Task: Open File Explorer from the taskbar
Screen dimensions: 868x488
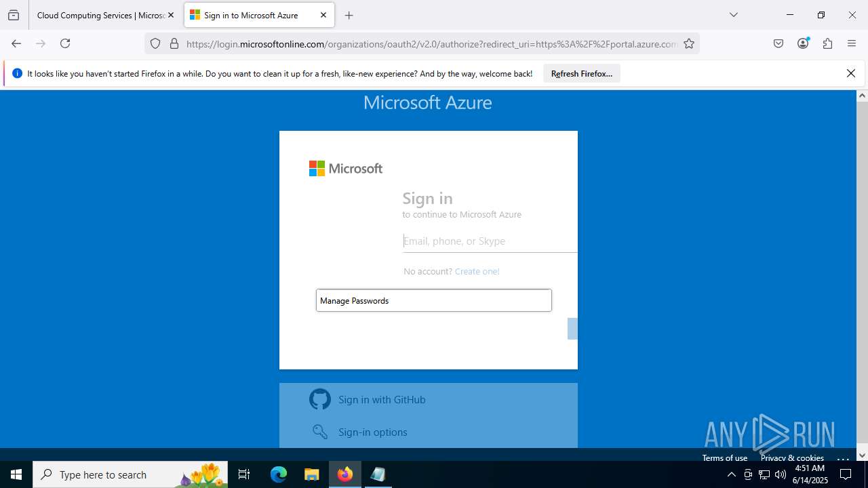Action: pos(311,474)
